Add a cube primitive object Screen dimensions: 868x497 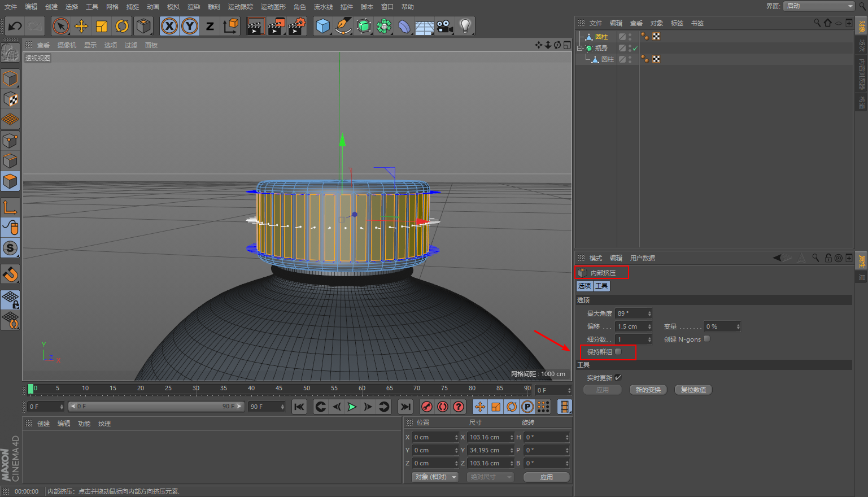click(322, 26)
